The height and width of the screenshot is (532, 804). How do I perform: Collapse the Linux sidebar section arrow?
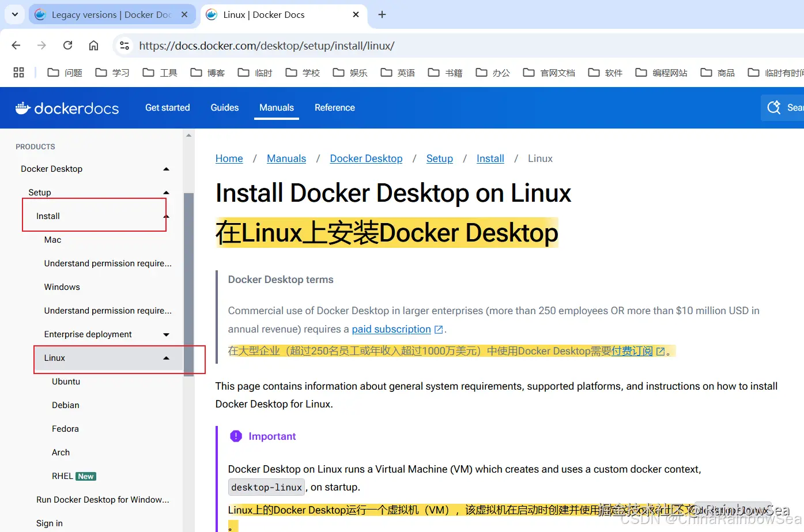point(166,358)
